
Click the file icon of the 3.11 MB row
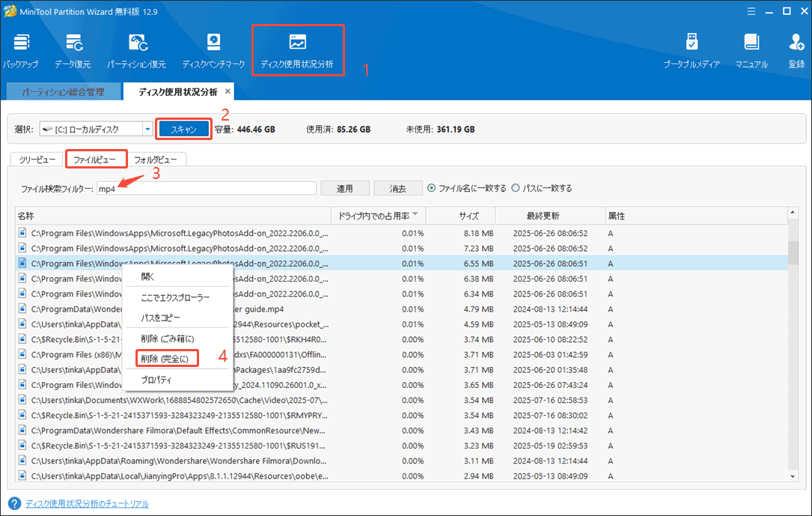pos(22,460)
